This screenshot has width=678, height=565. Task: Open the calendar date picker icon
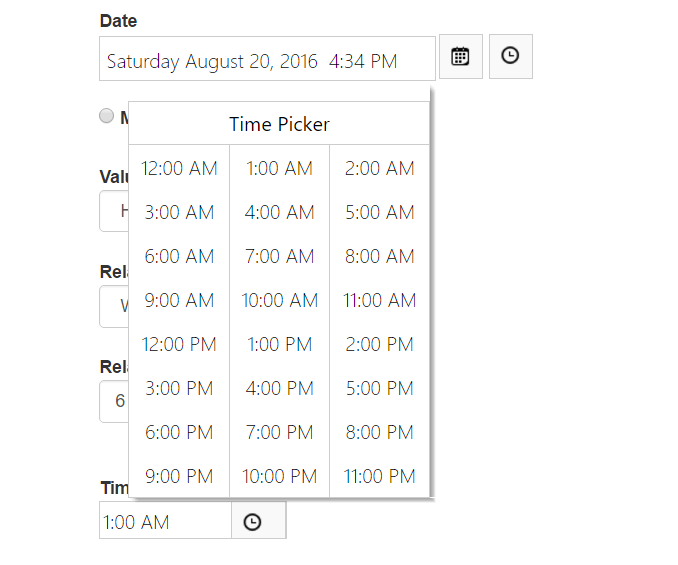(460, 57)
